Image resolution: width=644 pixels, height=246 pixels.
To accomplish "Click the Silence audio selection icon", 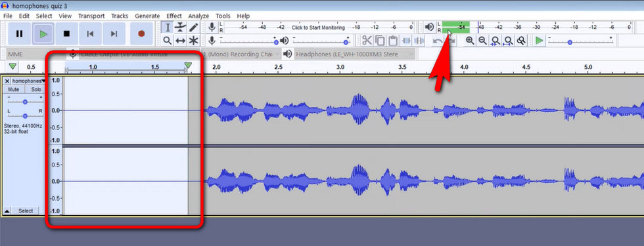I will [x=419, y=40].
